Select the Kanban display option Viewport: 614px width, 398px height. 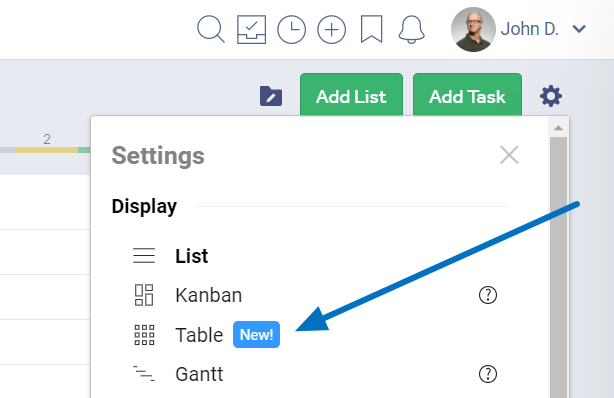point(208,295)
